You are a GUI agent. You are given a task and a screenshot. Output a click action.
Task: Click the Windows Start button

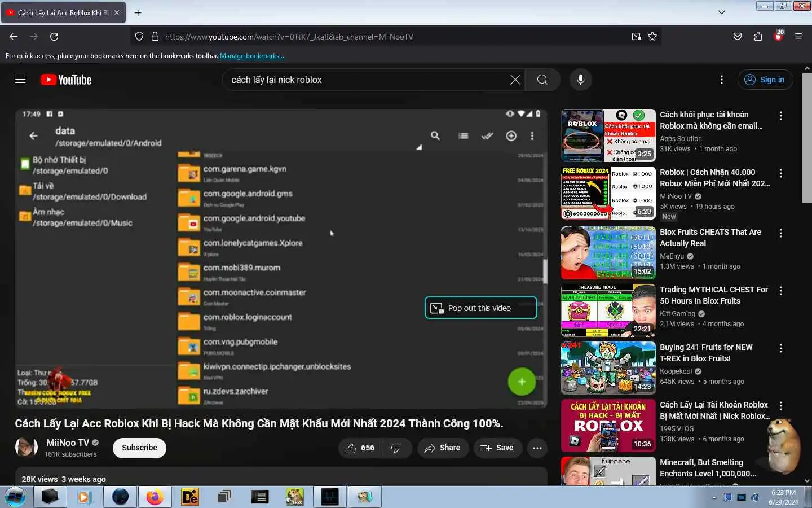pyautogui.click(x=15, y=497)
